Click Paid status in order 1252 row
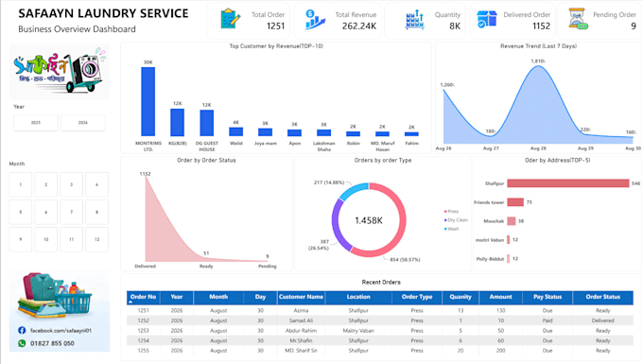 point(547,321)
